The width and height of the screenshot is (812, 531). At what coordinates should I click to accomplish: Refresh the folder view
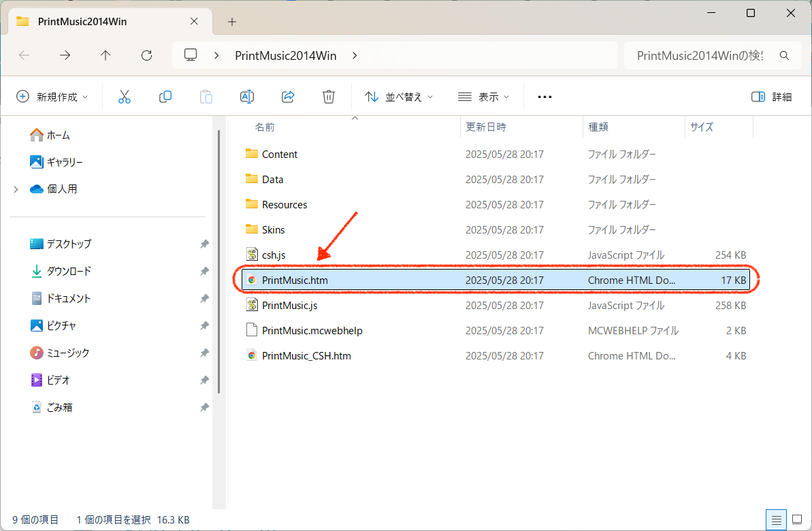coord(146,55)
